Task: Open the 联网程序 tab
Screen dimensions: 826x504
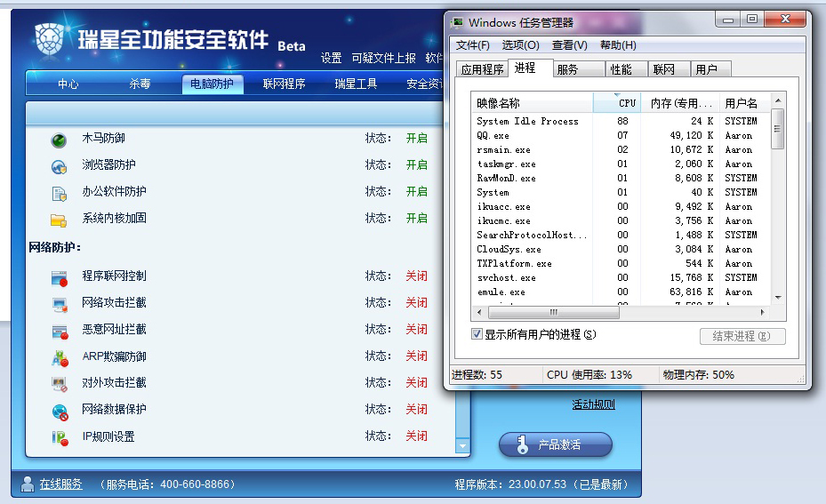Action: [x=284, y=84]
